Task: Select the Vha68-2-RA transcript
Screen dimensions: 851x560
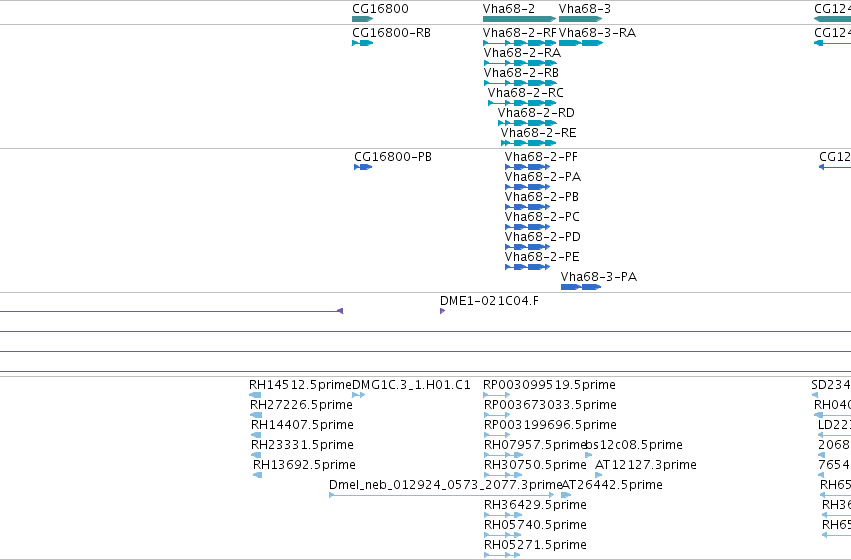Action: [x=520, y=63]
